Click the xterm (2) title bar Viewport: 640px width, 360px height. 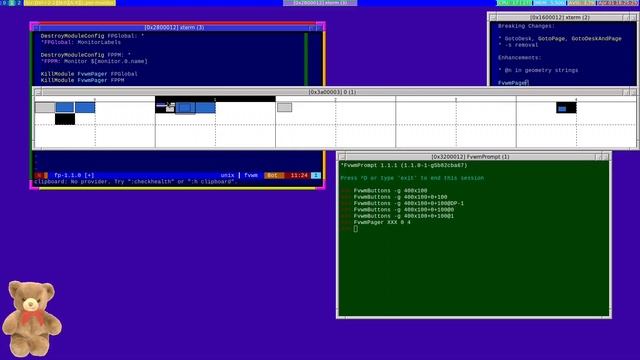pos(560,18)
